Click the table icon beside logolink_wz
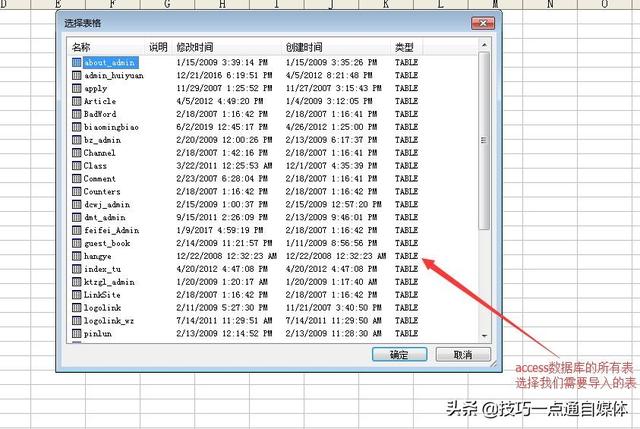The height and width of the screenshot is (429, 640). click(x=76, y=320)
